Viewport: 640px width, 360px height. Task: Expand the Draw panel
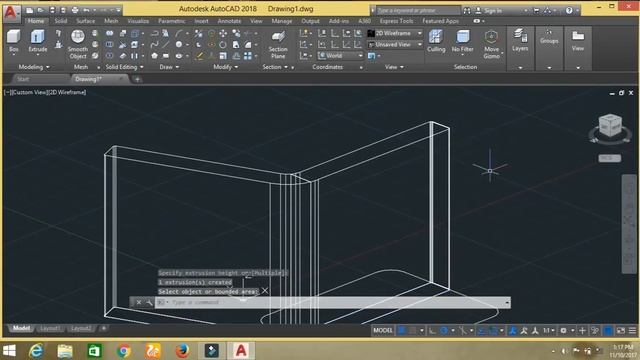coord(169,67)
